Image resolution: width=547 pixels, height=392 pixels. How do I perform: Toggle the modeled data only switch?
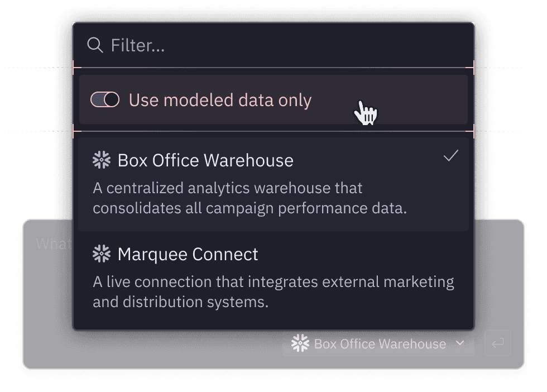click(x=105, y=100)
